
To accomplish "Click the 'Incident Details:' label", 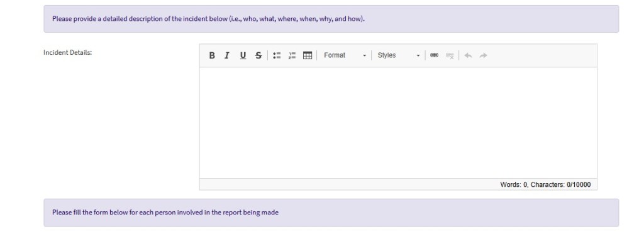I will [x=68, y=53].
